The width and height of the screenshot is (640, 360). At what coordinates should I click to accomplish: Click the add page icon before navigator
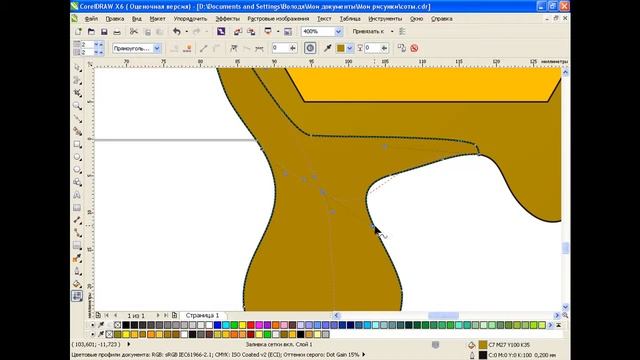click(x=98, y=315)
